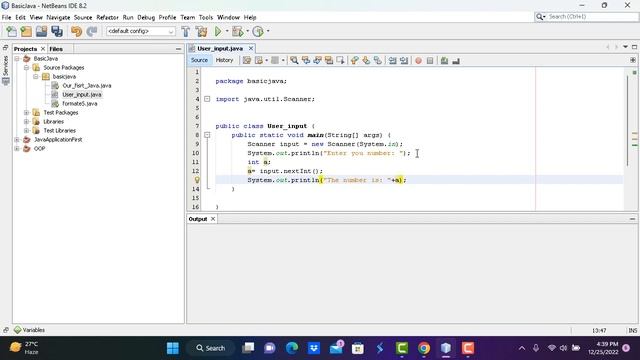This screenshot has height=360, width=640.
Task: Select Our_fisrt_Java.java in project tree
Action: tap(87, 85)
